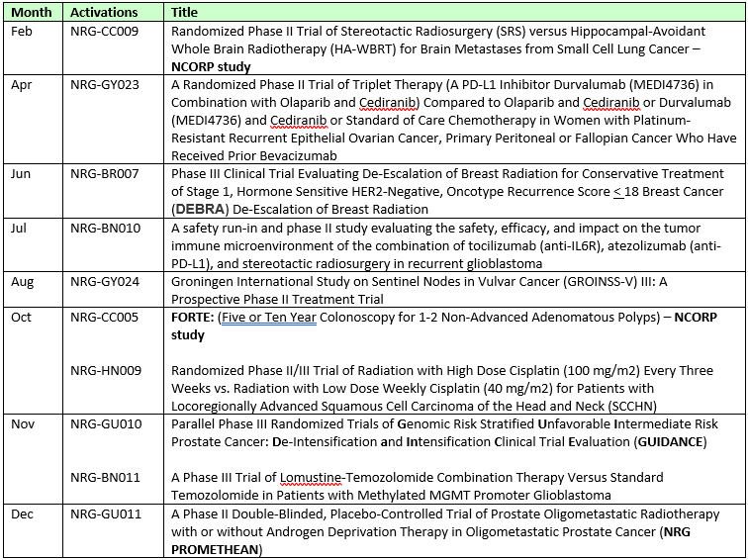This screenshot has width=748, height=560.
Task: Select the NRG-GU011 activation code
Action: [x=106, y=514]
